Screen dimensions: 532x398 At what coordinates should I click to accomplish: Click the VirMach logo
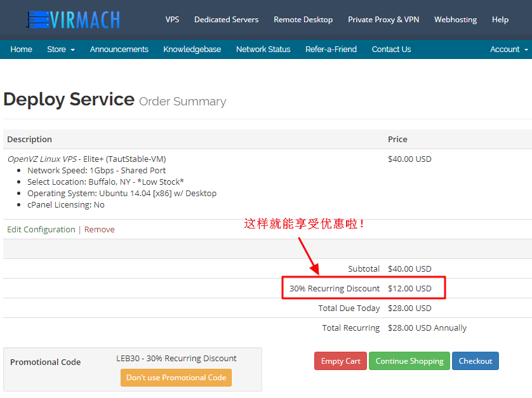click(72, 20)
